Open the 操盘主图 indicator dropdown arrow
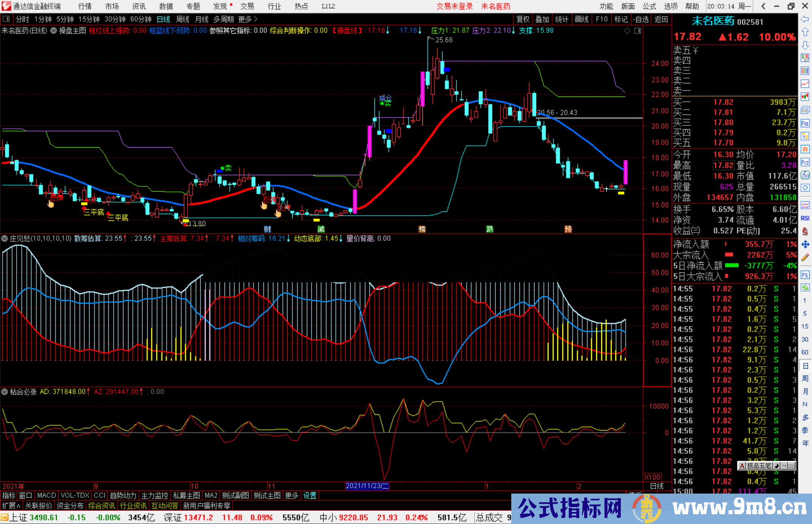812x524 pixels. click(54, 30)
